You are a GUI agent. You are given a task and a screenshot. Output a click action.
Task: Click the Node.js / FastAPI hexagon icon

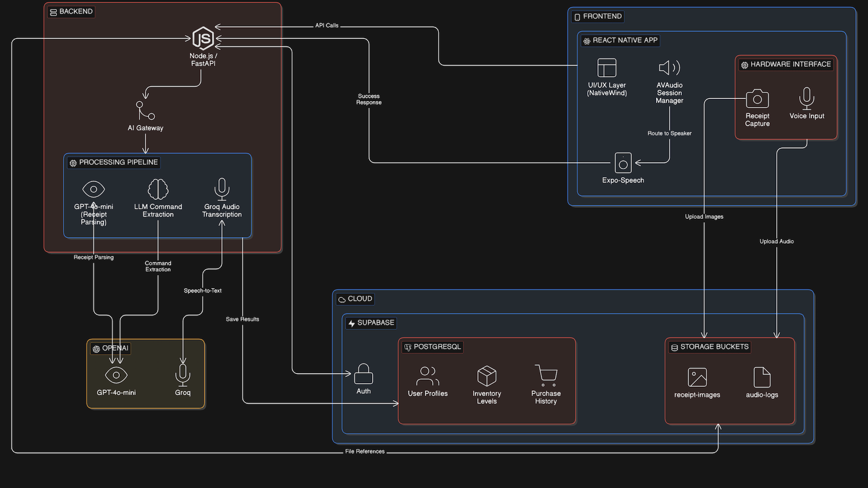203,38
